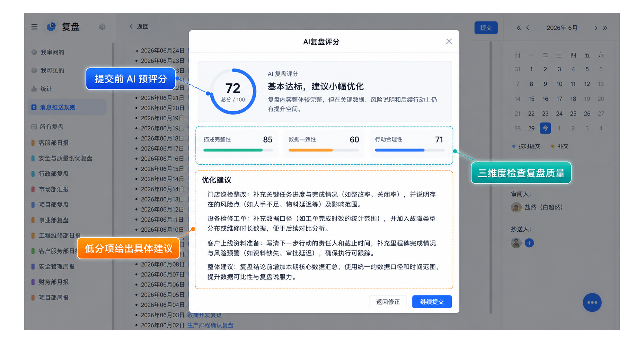The image size is (644, 343).
Task: Open 所有复盘 in the sidebar
Action: click(48, 127)
